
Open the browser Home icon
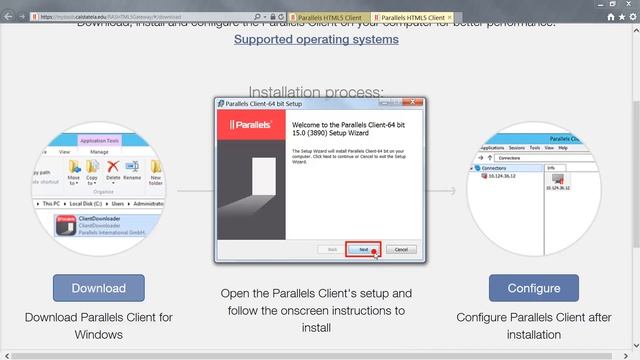[611, 17]
